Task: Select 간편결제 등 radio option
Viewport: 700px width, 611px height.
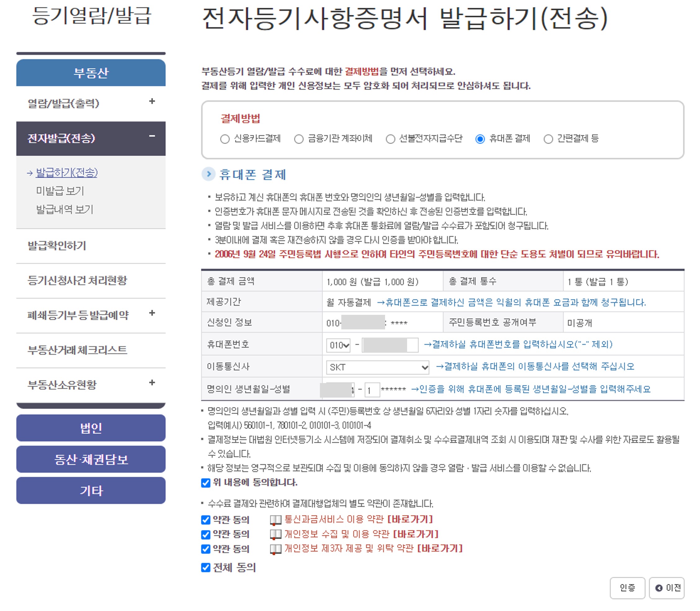Action: (x=548, y=139)
